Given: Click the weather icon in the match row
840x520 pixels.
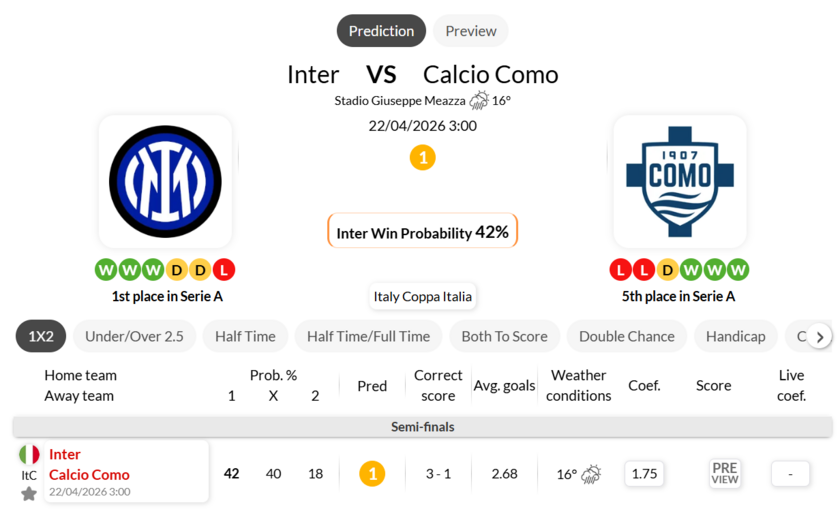Looking at the screenshot, I should 591,474.
